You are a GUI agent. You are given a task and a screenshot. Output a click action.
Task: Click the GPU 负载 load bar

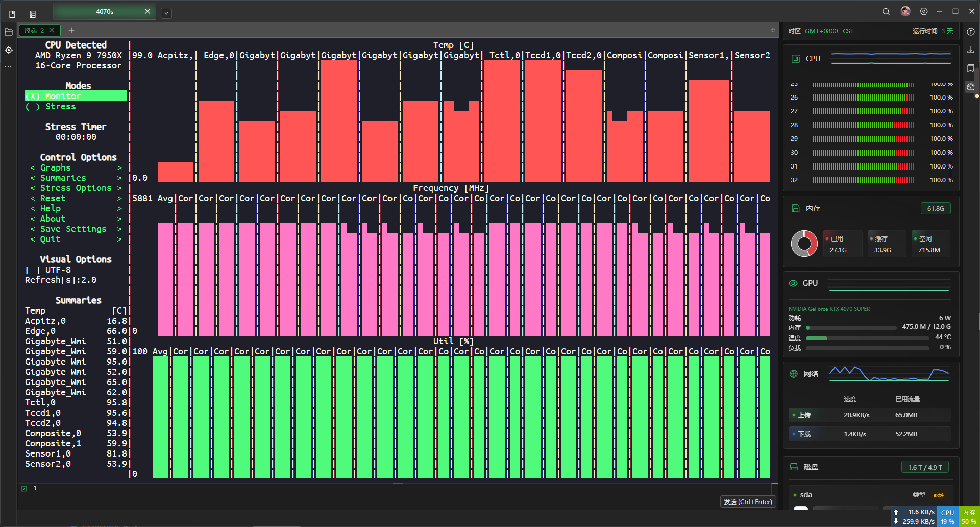click(x=868, y=348)
